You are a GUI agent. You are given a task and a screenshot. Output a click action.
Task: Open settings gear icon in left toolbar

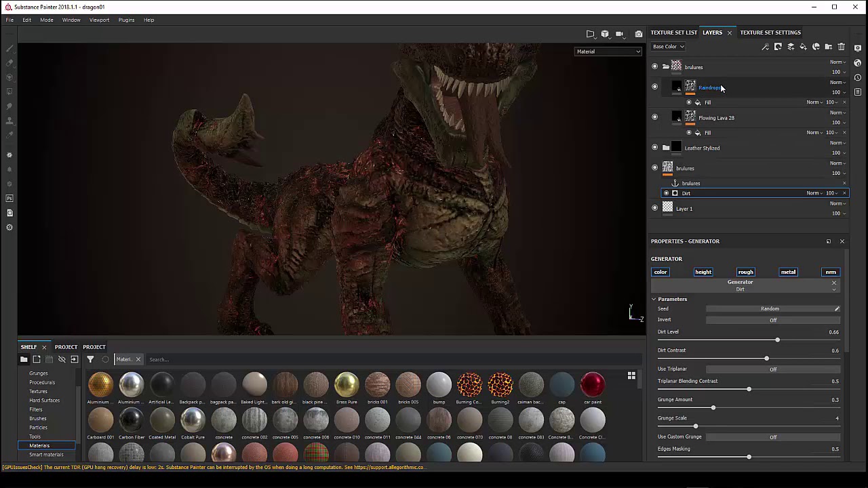point(9,227)
